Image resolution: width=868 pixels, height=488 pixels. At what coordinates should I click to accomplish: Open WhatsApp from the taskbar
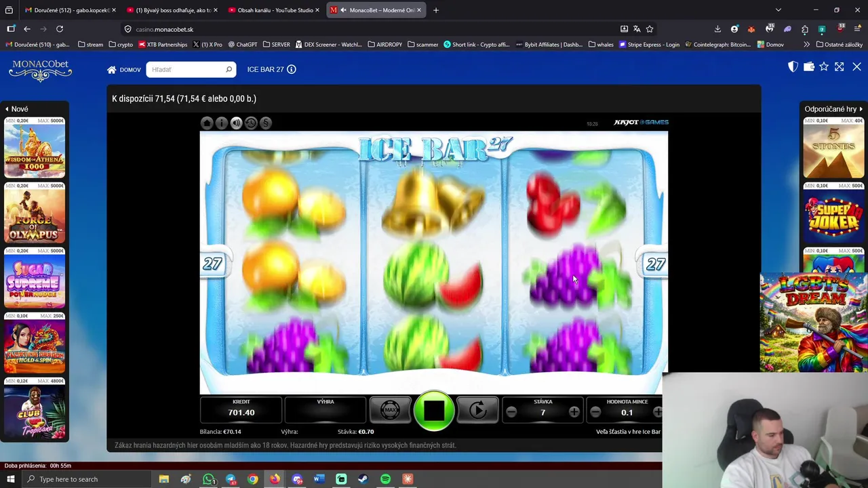point(208,479)
